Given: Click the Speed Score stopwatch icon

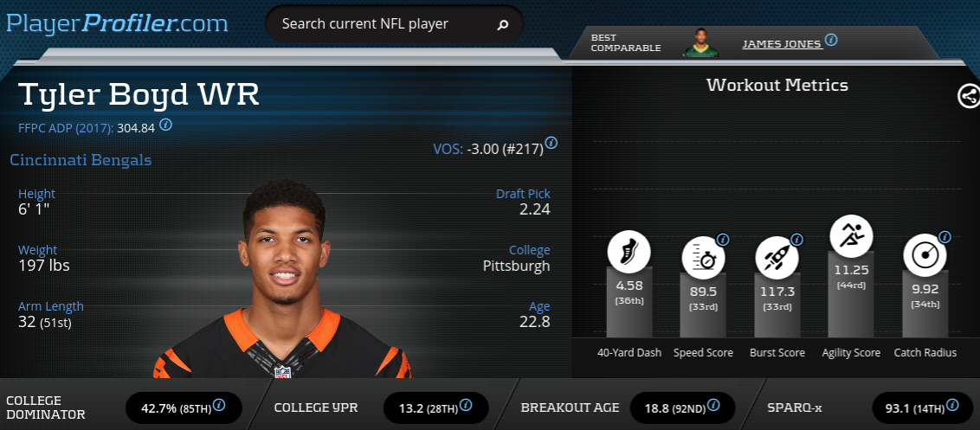Looking at the screenshot, I should pyautogui.click(x=703, y=258).
